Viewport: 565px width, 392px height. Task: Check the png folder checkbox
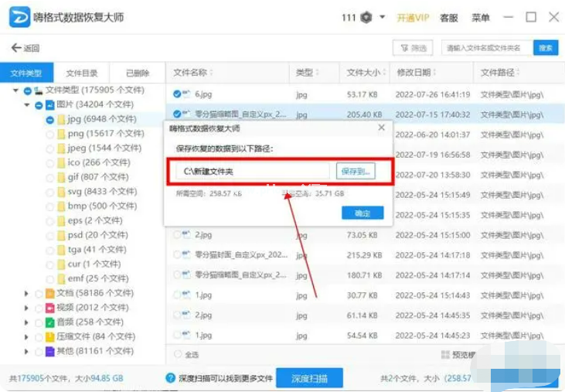click(x=50, y=135)
